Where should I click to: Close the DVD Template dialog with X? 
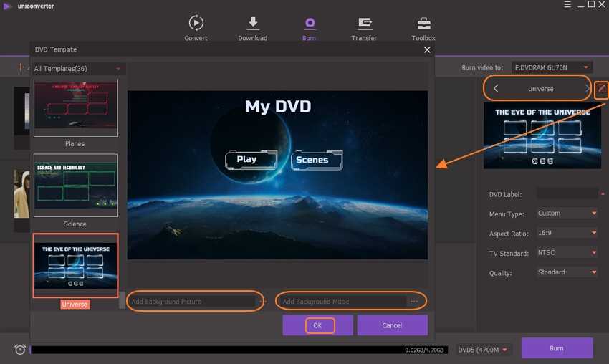tap(427, 49)
